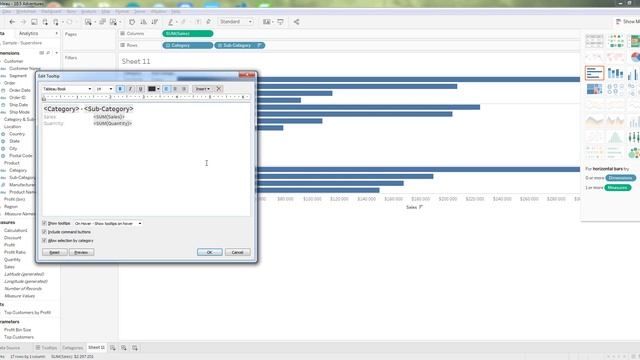Choose stacked bars chart in Show Me
The width and height of the screenshot is (640, 360).
[615, 73]
